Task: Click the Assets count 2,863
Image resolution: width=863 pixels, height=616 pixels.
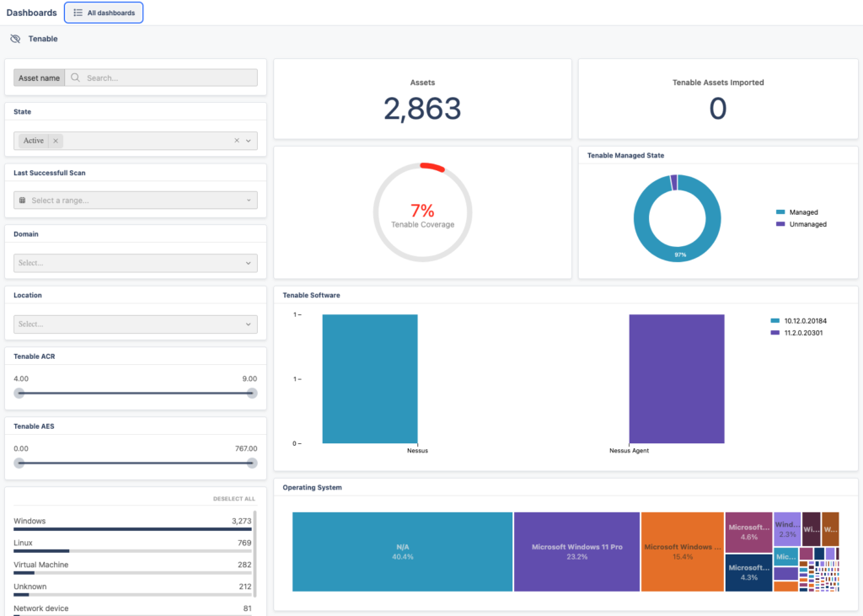Action: [422, 109]
